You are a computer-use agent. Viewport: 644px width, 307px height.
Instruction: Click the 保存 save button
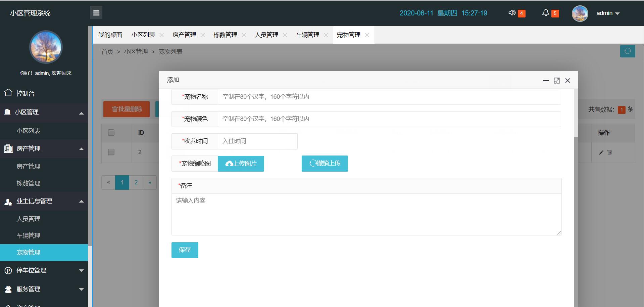[185, 250]
